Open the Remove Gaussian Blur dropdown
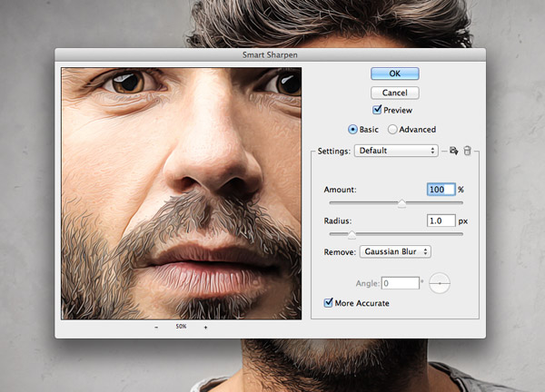This screenshot has height=392, width=545. tap(395, 251)
